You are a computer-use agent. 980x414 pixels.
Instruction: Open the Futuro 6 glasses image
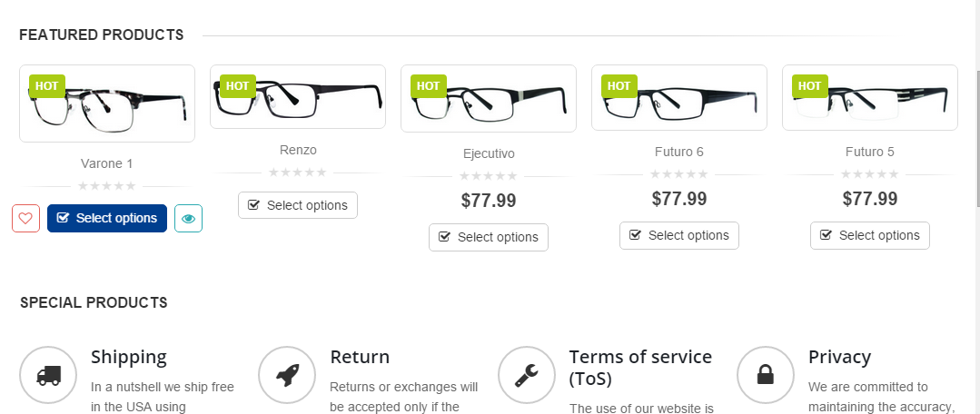click(679, 100)
